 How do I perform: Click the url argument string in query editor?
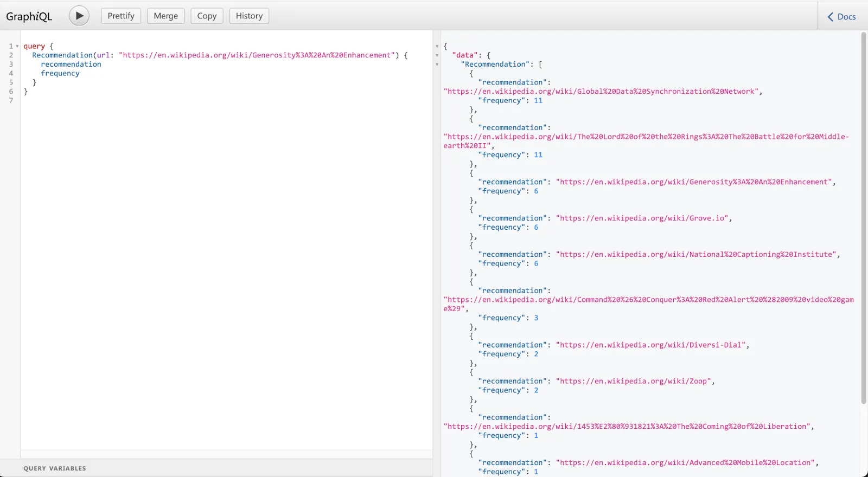(x=257, y=55)
